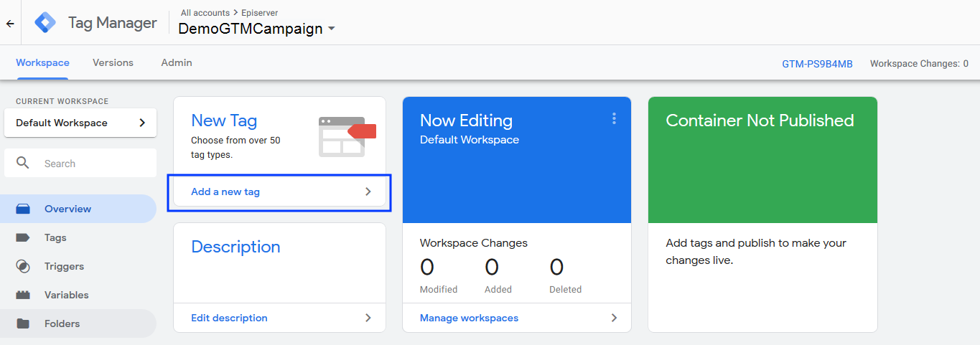Click the Triggers icon in sidebar
980x345 pixels.
23,266
